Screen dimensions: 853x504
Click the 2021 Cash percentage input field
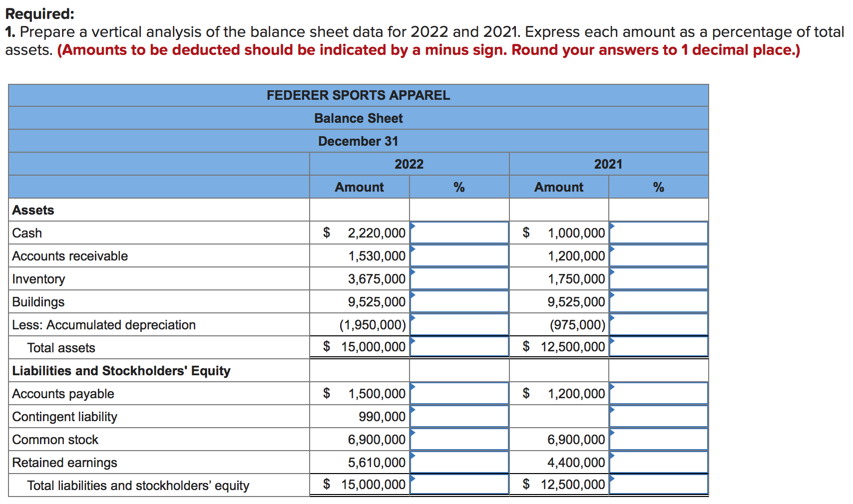(x=658, y=233)
